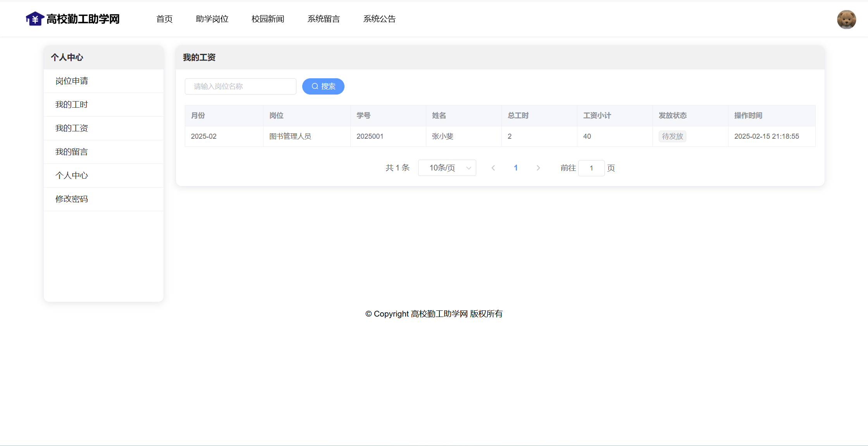The image size is (868, 446).
Task: Click the 待发放 status tag
Action: (x=672, y=136)
